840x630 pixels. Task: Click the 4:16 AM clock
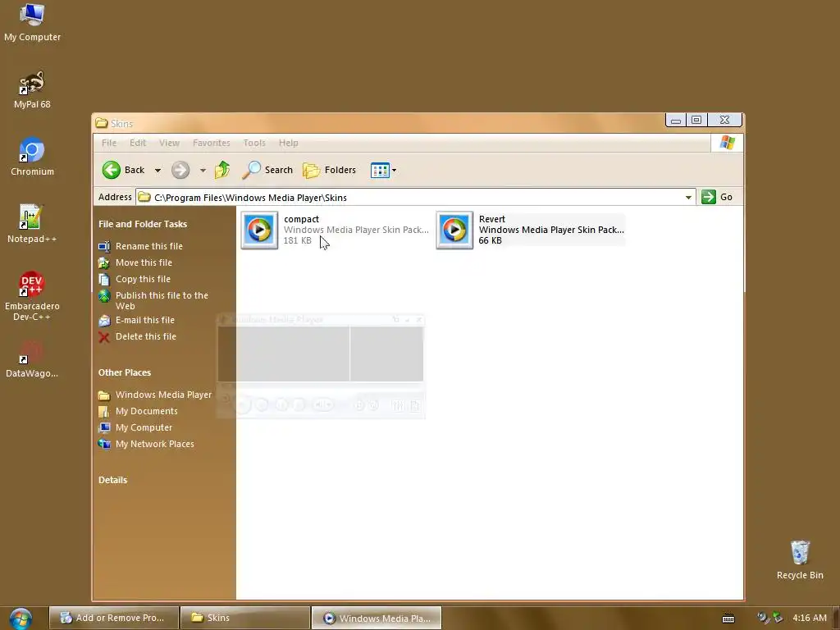[x=810, y=618]
